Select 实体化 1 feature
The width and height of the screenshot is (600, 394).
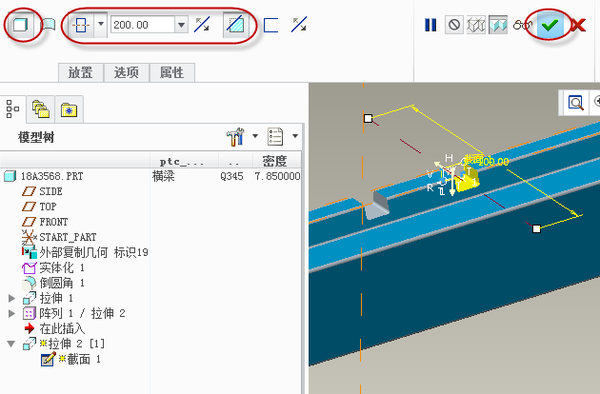click(x=62, y=268)
